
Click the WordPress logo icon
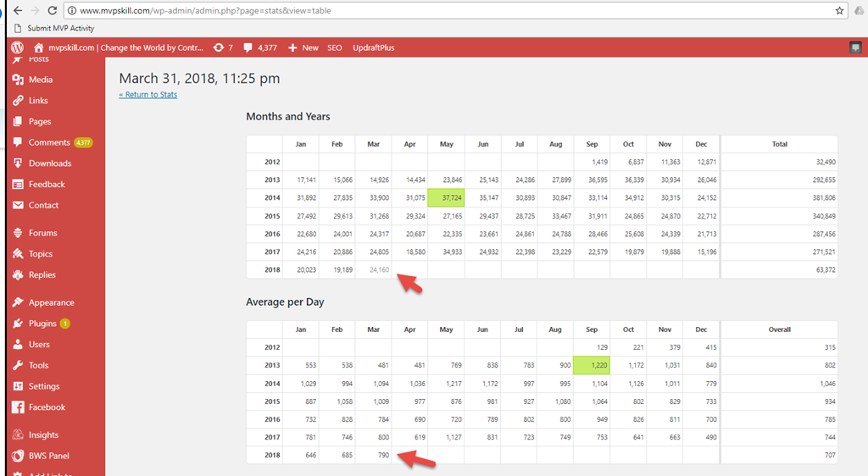pos(18,47)
